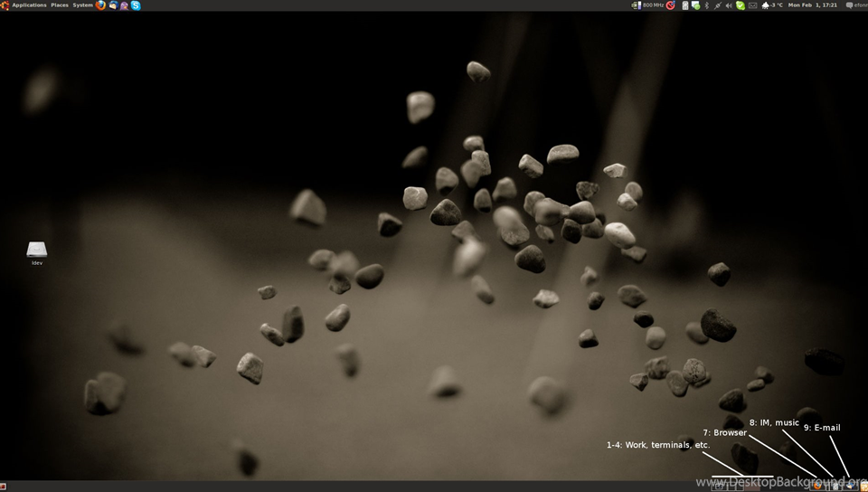Open the ldev drive desktop icon
Image resolution: width=868 pixels, height=492 pixels.
(36, 253)
